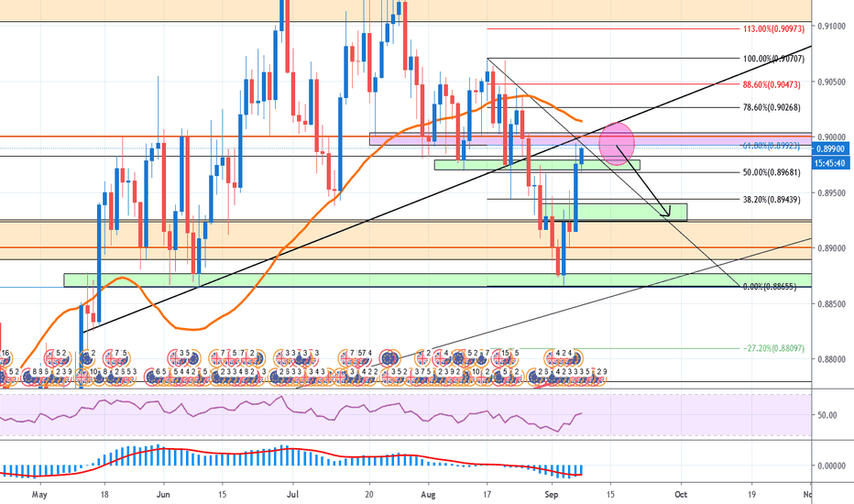Screen dimensions: 854x504
Task: Select the -27.20%(0.88097) Fibonacci extension label
Action: (x=773, y=348)
